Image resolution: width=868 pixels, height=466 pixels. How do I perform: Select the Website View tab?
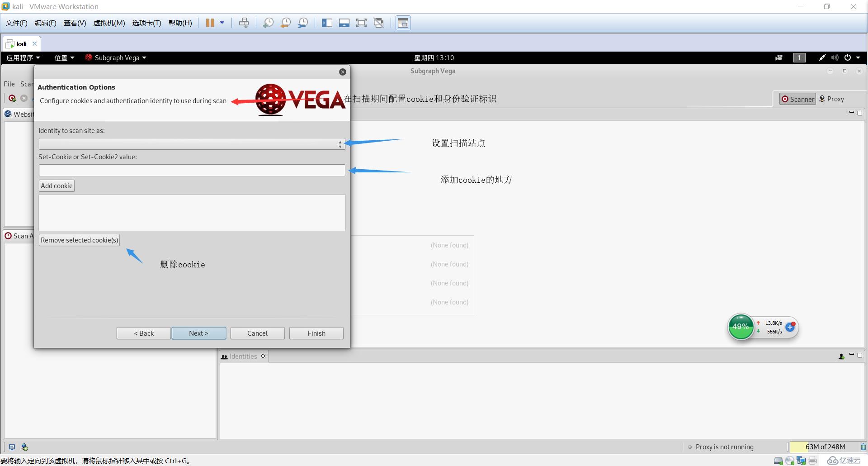pyautogui.click(x=19, y=114)
